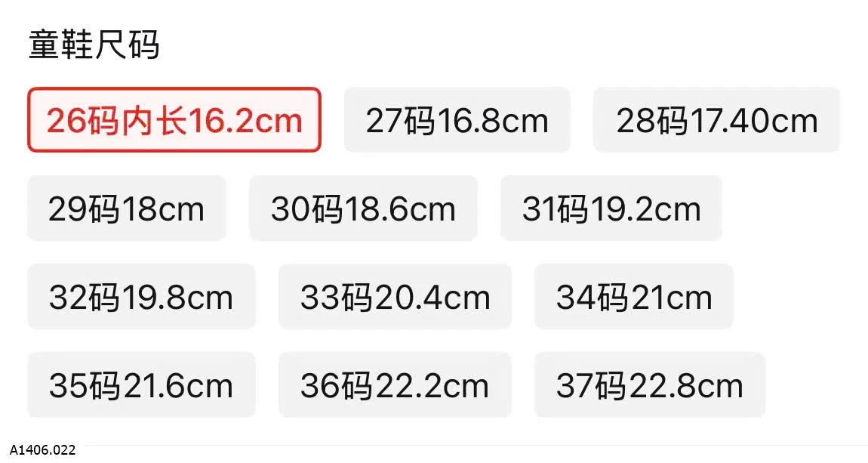Select the 26码内长16.2cm size option
Image resolution: width=868 pixels, height=463 pixels.
(174, 119)
